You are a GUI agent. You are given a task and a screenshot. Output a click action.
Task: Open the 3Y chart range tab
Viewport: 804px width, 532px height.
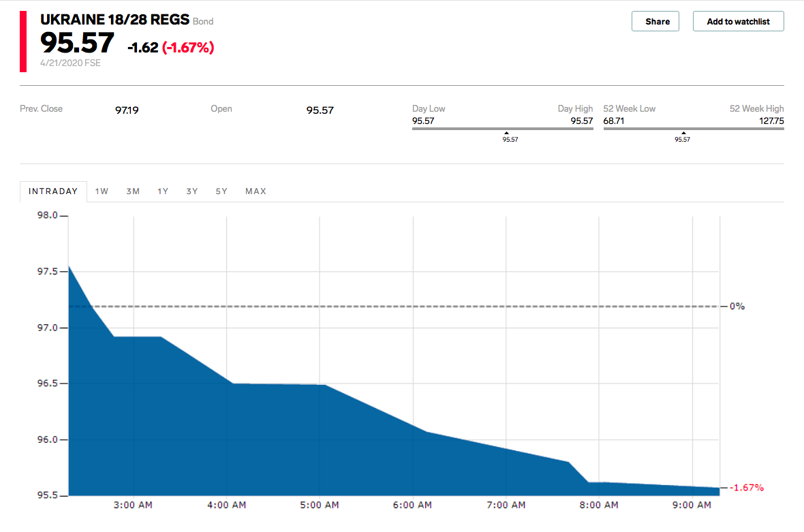(x=191, y=191)
